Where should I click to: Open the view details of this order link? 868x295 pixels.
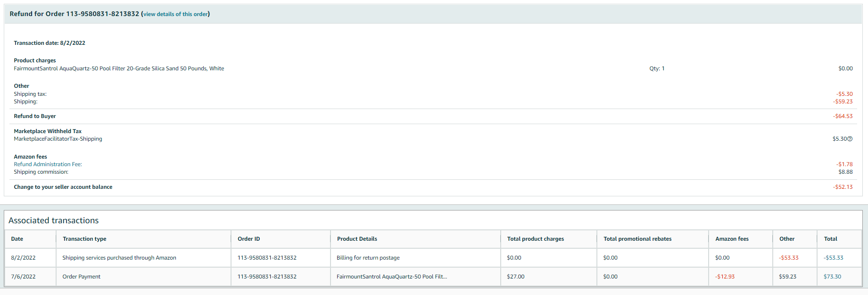pyautogui.click(x=175, y=14)
